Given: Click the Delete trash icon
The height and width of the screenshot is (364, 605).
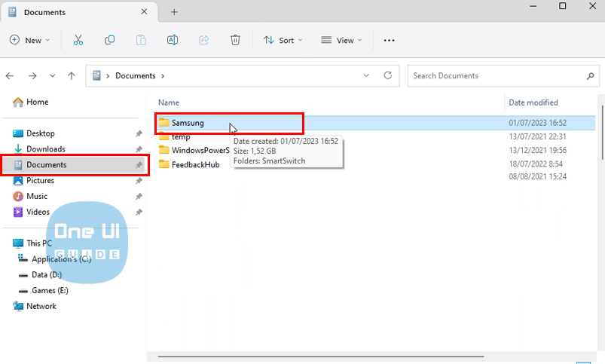Looking at the screenshot, I should (x=235, y=40).
